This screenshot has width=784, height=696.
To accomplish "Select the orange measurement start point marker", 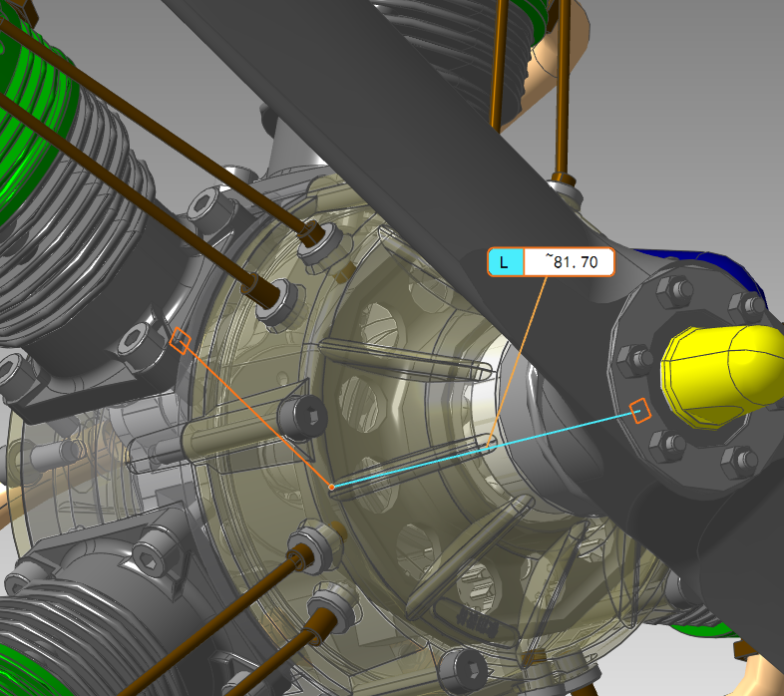I will click(331, 486).
